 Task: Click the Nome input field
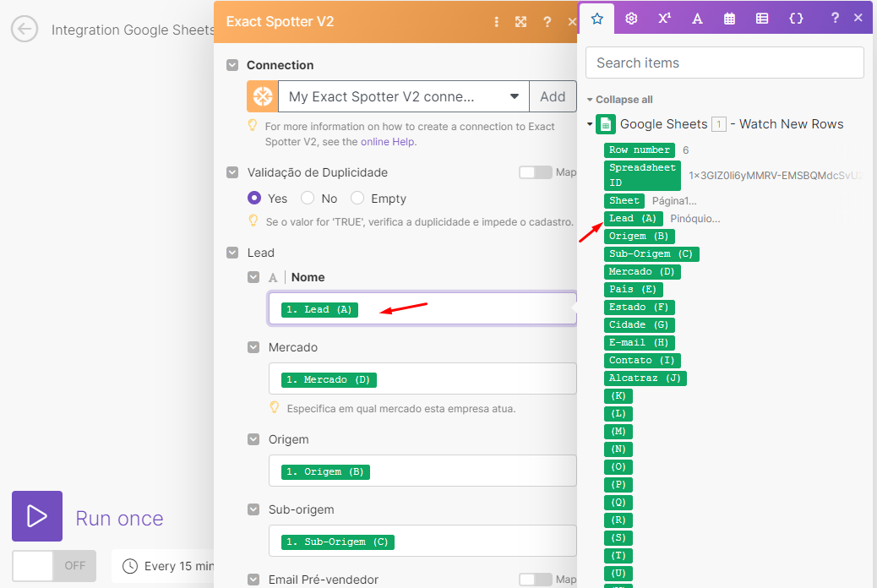(x=422, y=308)
